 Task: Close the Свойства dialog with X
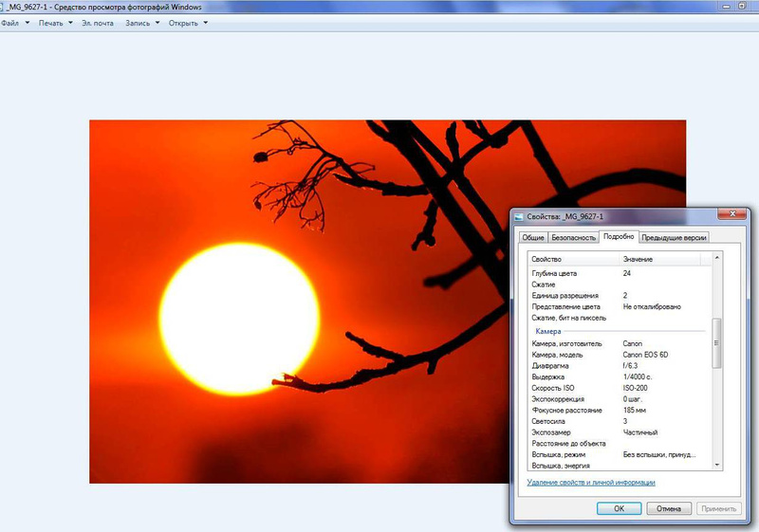tap(731, 216)
